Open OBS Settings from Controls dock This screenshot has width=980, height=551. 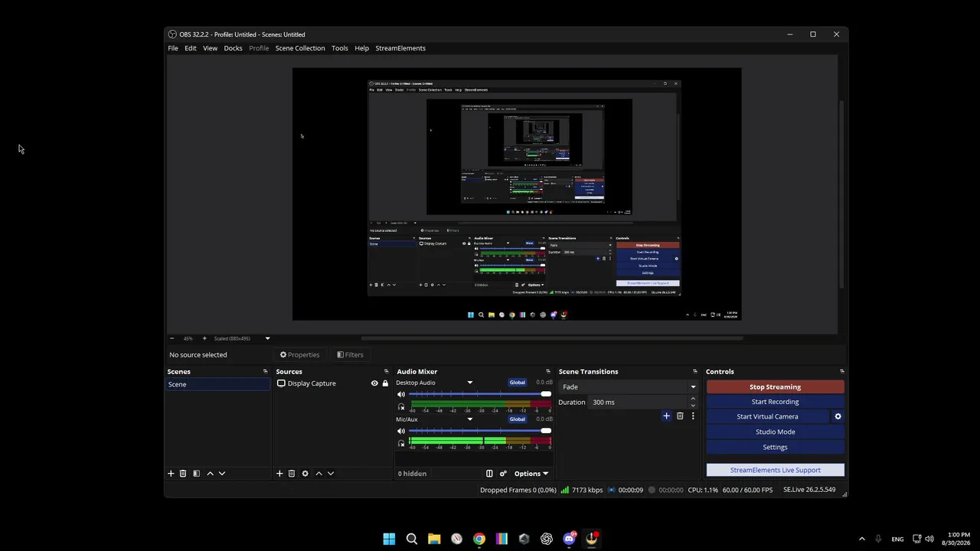point(776,447)
